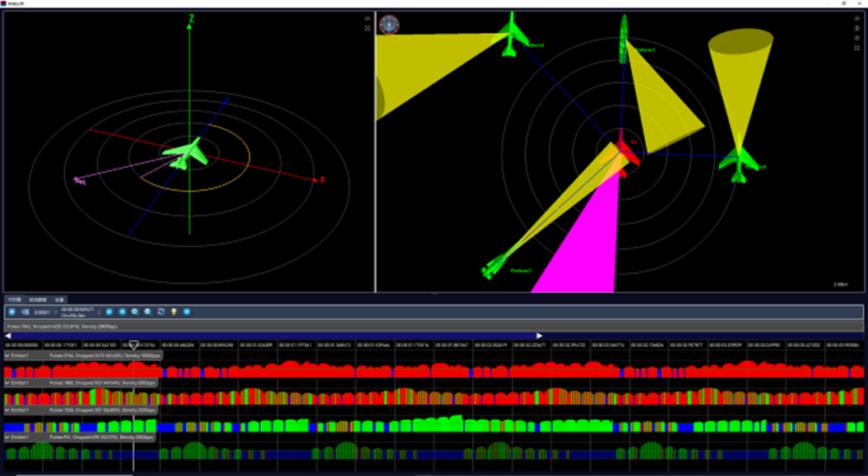The width and height of the screenshot is (868, 476).
Task: Zoom in the timeline with the magnifier plus icon
Action: click(135, 312)
